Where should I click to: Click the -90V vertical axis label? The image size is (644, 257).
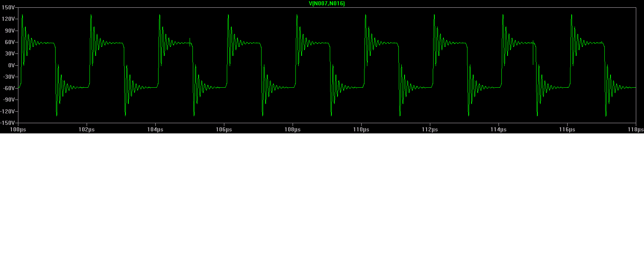[9, 100]
